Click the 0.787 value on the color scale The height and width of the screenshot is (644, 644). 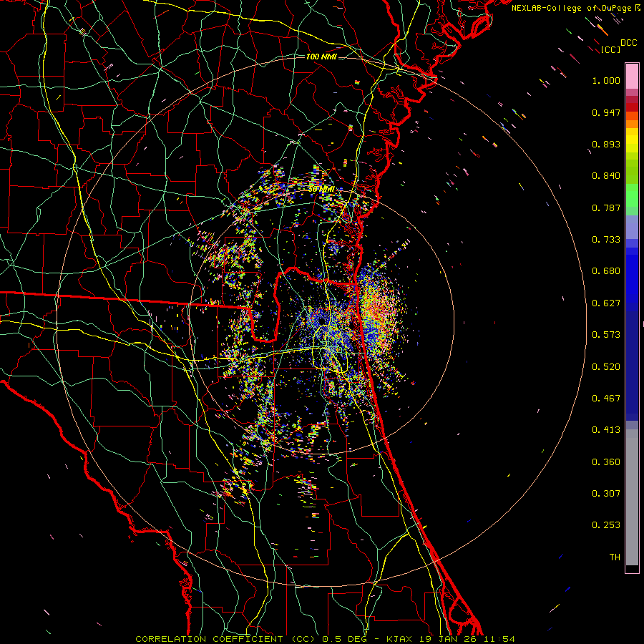click(x=606, y=208)
